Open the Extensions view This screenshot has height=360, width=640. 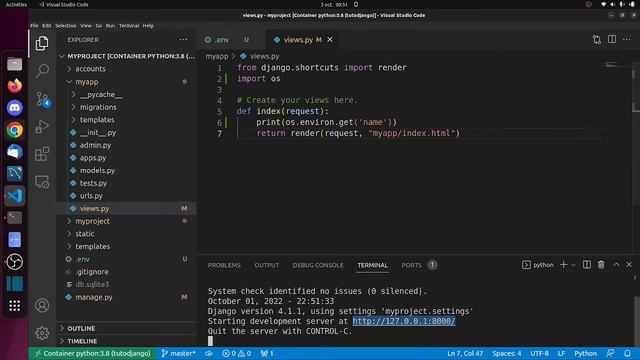42,154
